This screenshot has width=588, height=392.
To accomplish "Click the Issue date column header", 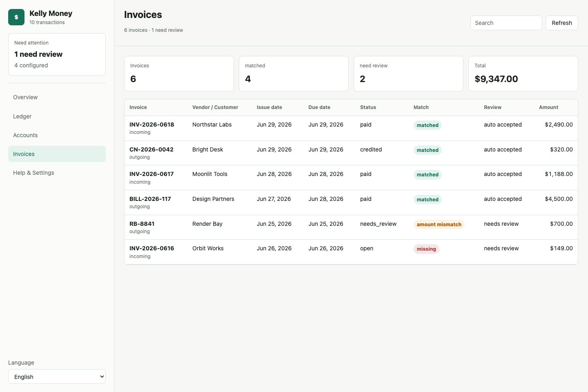I will point(269,107).
